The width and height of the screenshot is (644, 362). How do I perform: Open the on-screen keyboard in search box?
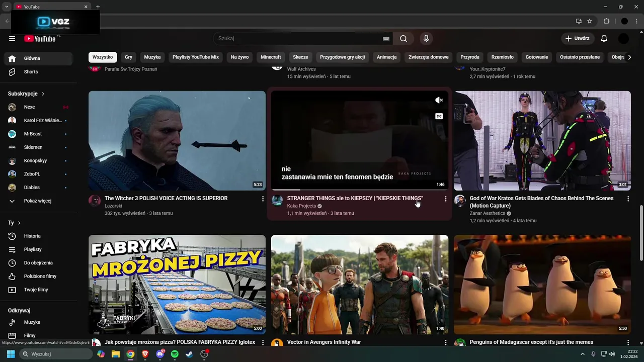point(386,39)
